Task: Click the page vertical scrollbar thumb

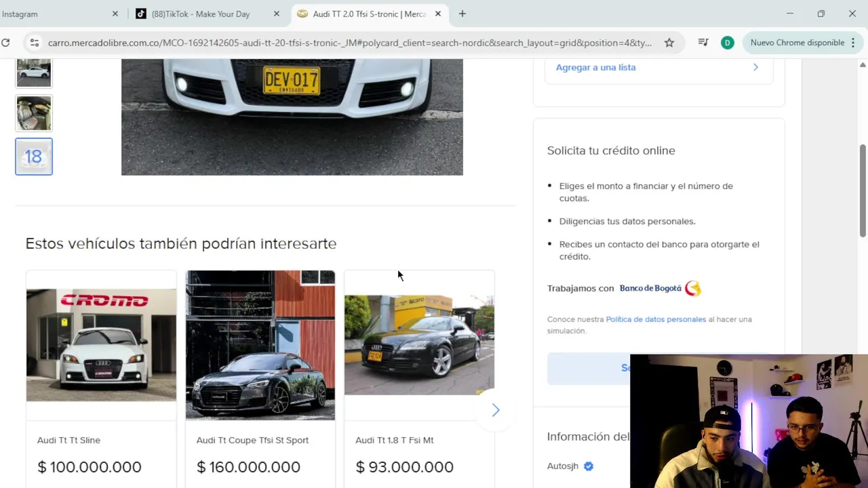Action: point(863,190)
